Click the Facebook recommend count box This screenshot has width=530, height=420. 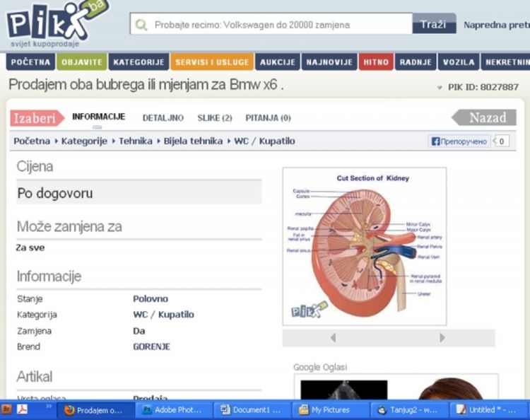pyautogui.click(x=501, y=141)
